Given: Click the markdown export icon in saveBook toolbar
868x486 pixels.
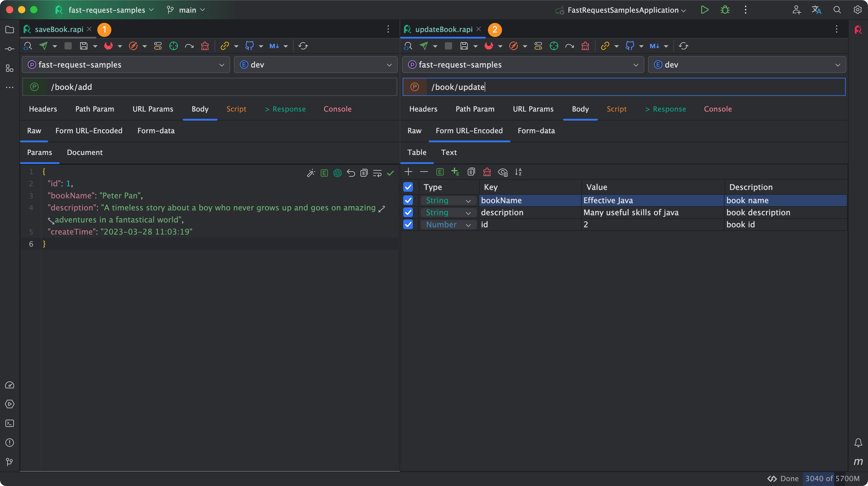Looking at the screenshot, I should pos(274,46).
